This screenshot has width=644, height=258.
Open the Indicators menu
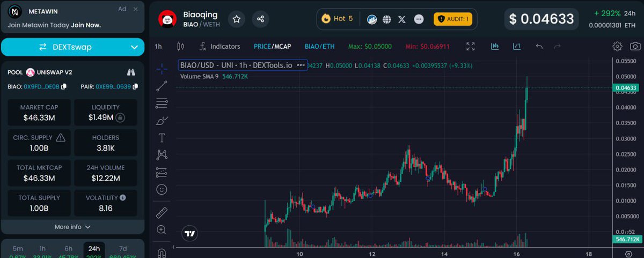coord(219,47)
